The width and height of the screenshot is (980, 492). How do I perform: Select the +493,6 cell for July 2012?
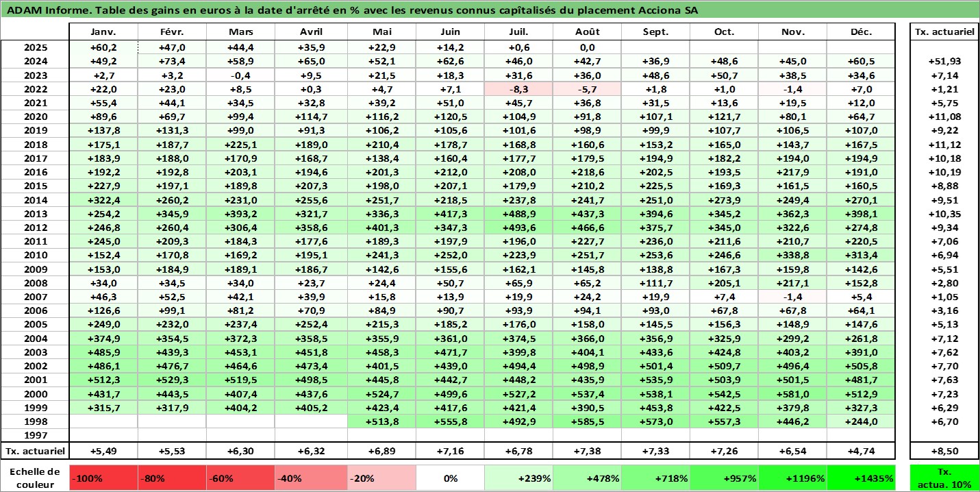click(x=518, y=227)
